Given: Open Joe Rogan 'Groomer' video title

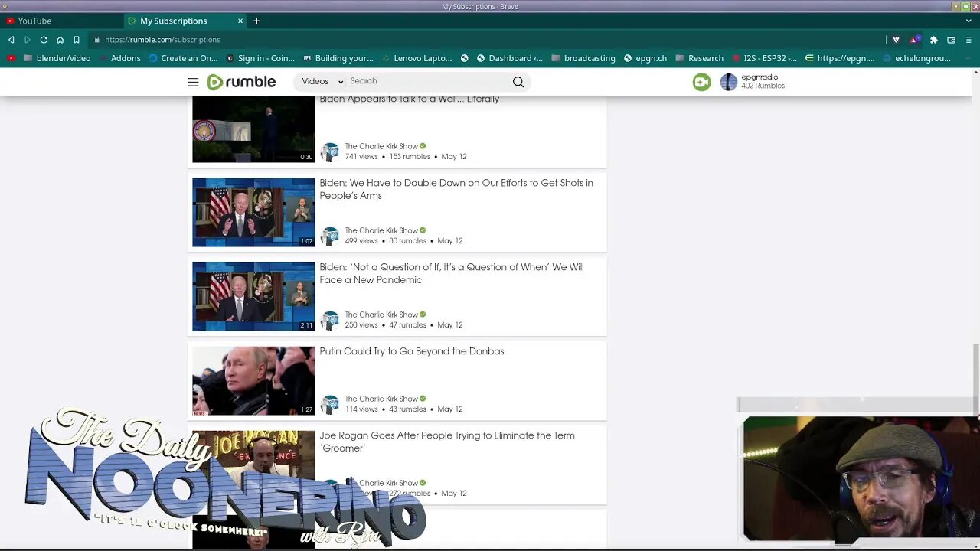Looking at the screenshot, I should pos(447,442).
